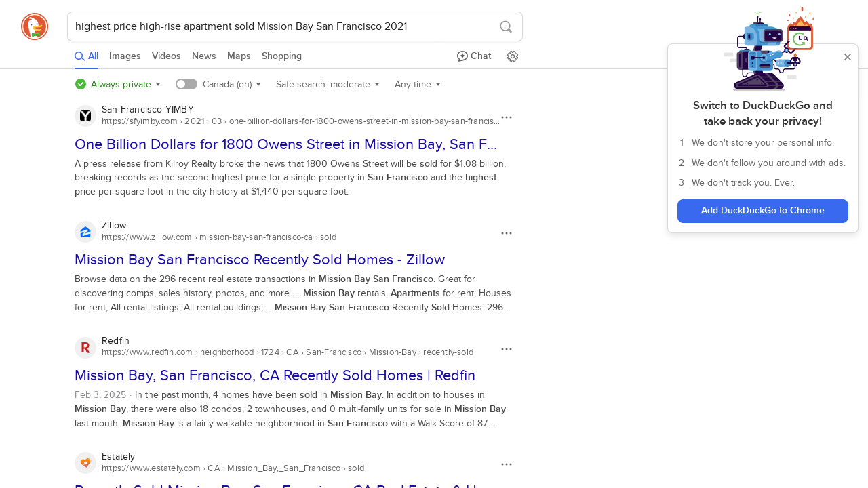Click the San Francisco YIMBY site name
The width and height of the screenshot is (868, 488).
(148, 109)
